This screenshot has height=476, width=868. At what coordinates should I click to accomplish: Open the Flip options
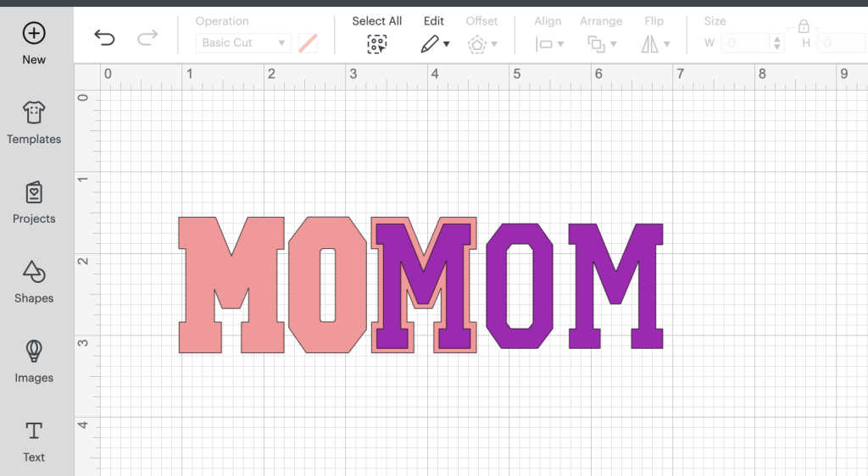point(655,43)
